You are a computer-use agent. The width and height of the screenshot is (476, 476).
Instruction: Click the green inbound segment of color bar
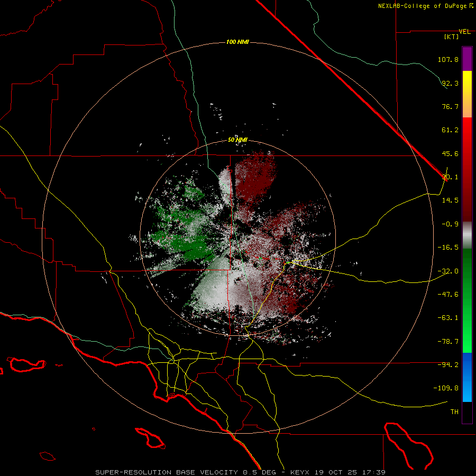click(467, 300)
